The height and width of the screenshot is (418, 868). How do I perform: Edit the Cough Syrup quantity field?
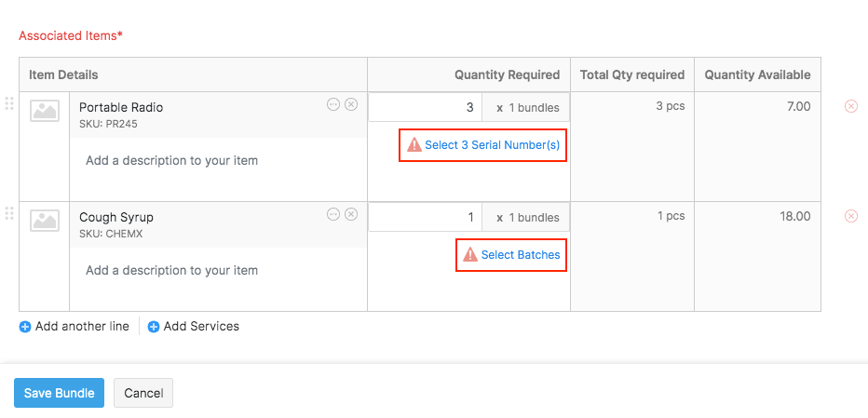tap(426, 217)
